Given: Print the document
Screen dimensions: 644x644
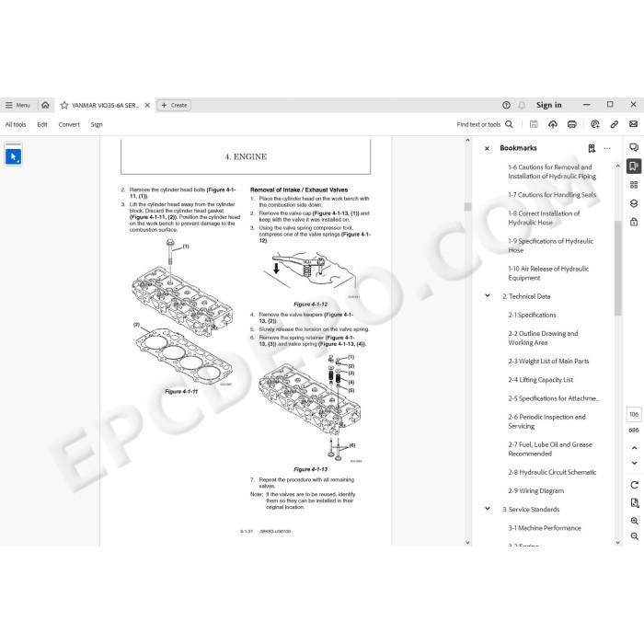Looking at the screenshot, I should tap(571, 124).
